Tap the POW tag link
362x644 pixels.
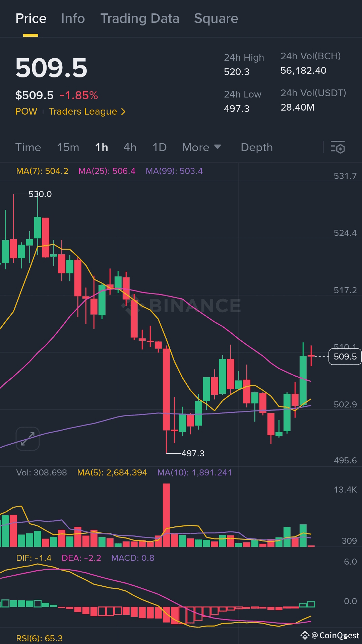[x=26, y=111]
